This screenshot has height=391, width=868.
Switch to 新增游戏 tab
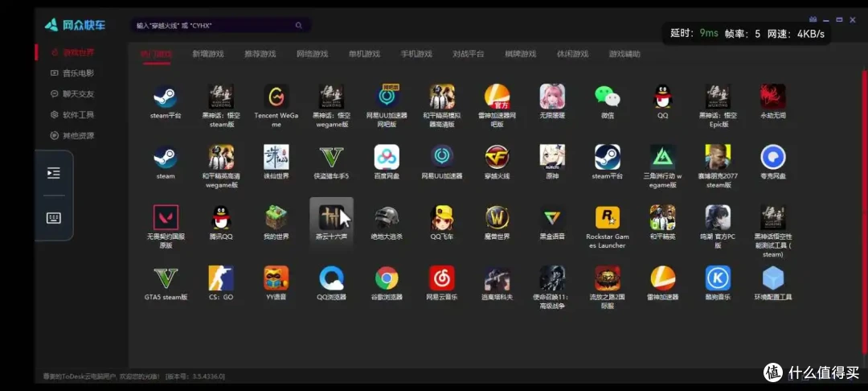click(x=208, y=54)
